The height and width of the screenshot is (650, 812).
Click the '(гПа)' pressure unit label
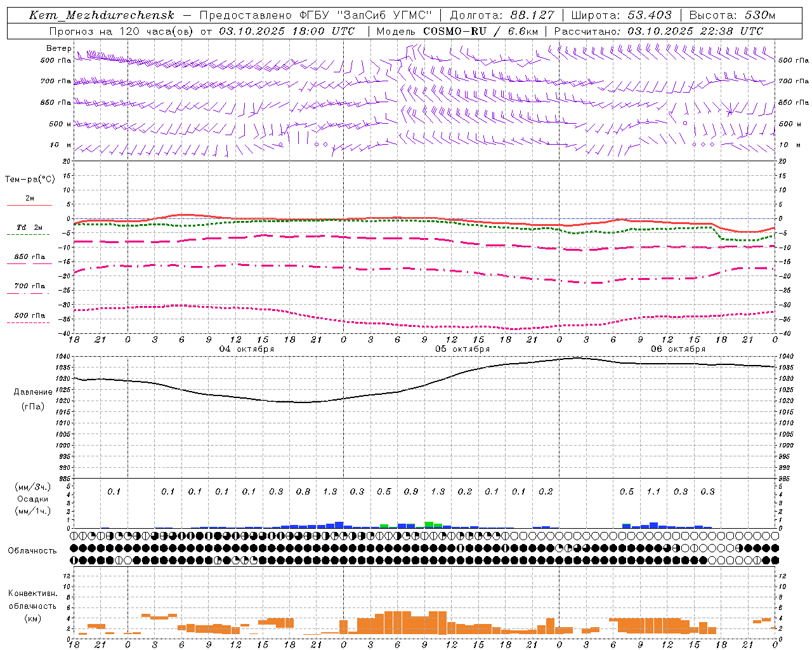(x=33, y=407)
